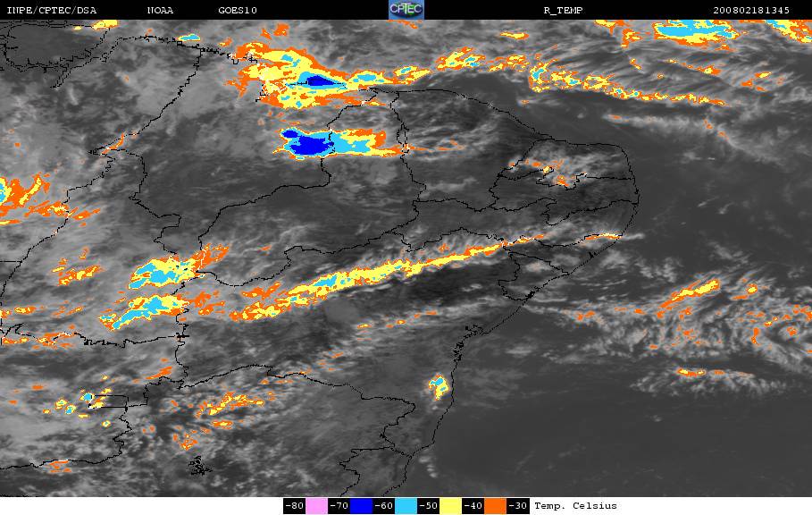Click the -40 legend value
812x515 pixels.
click(473, 506)
